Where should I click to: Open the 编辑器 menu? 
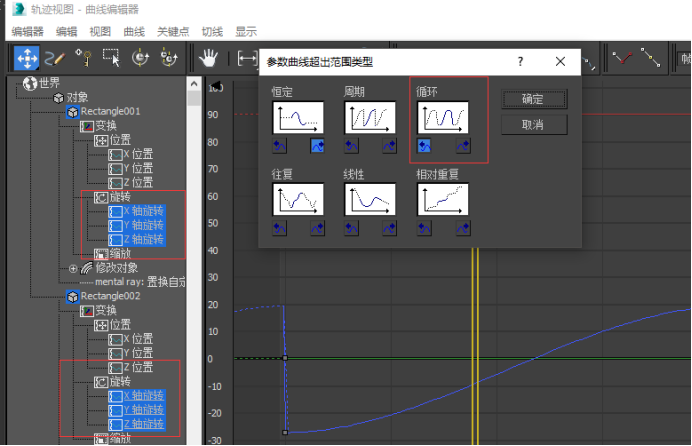coord(27,32)
